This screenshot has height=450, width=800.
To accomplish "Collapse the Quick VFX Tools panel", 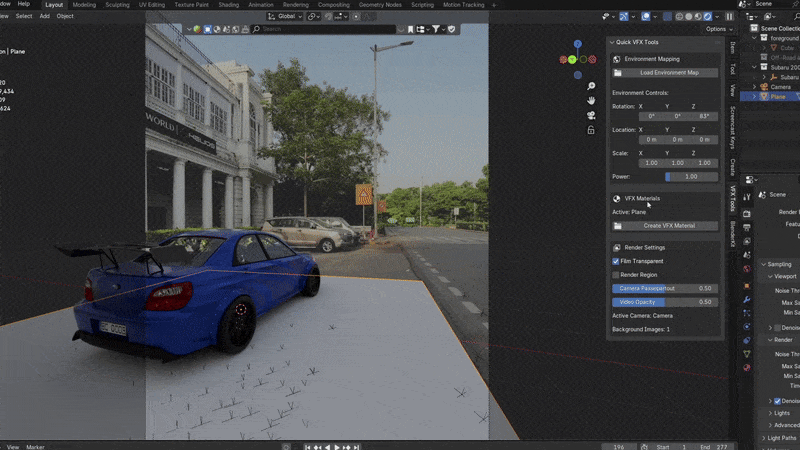I will [612, 42].
